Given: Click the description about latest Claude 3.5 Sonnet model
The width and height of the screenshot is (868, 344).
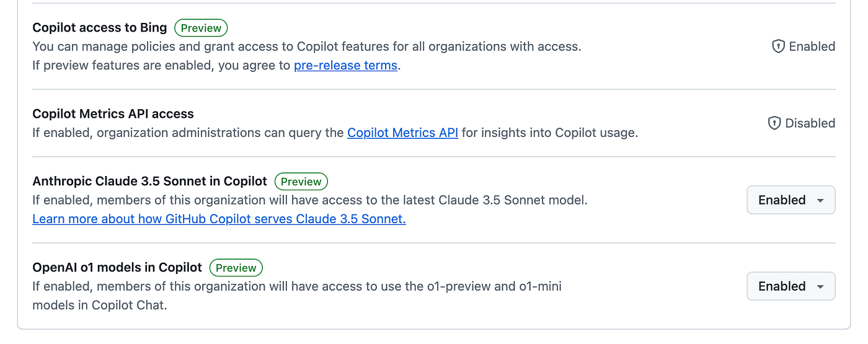Looking at the screenshot, I should (x=309, y=200).
